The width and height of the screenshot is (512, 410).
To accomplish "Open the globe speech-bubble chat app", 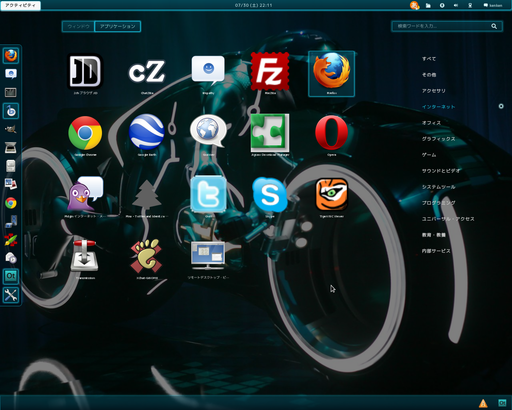I will click(x=208, y=131).
